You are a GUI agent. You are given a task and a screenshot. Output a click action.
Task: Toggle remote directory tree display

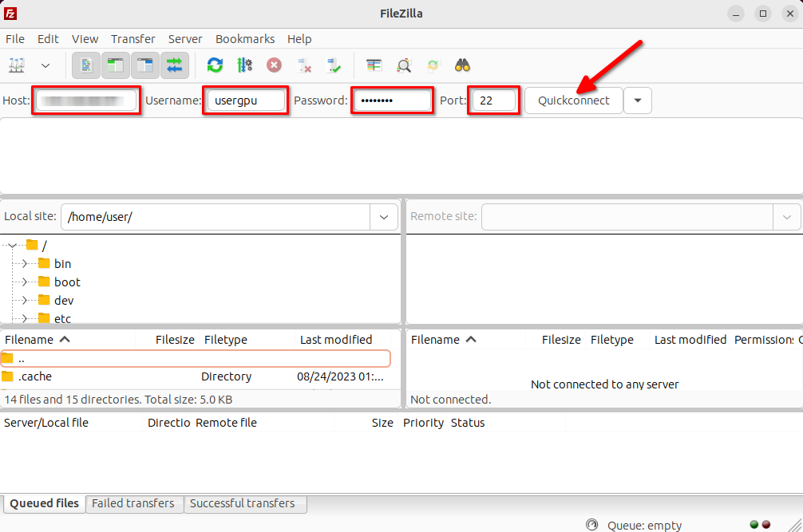(145, 65)
